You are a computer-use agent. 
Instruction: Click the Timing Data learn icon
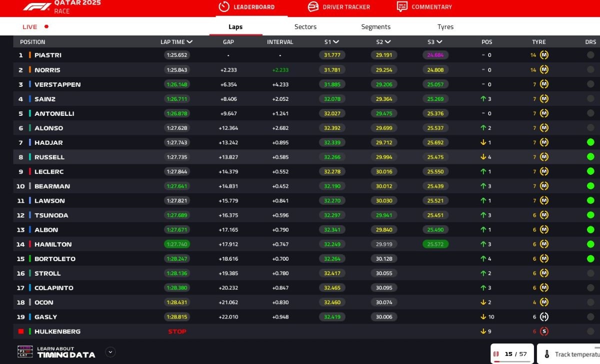pyautogui.click(x=25, y=352)
